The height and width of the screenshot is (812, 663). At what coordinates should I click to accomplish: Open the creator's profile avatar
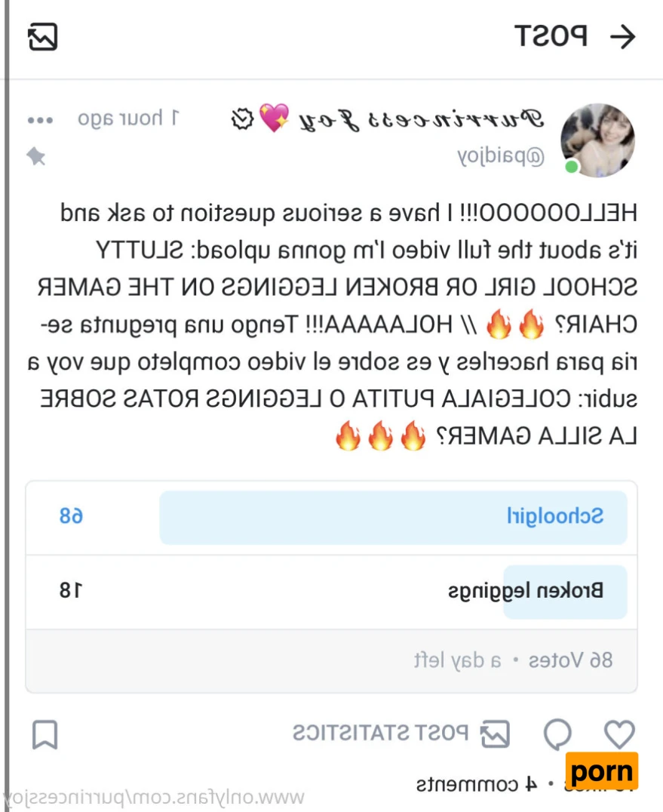598,140
